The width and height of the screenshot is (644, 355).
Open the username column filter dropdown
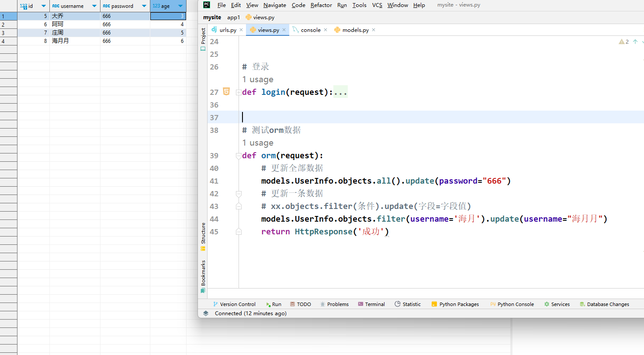(94, 6)
